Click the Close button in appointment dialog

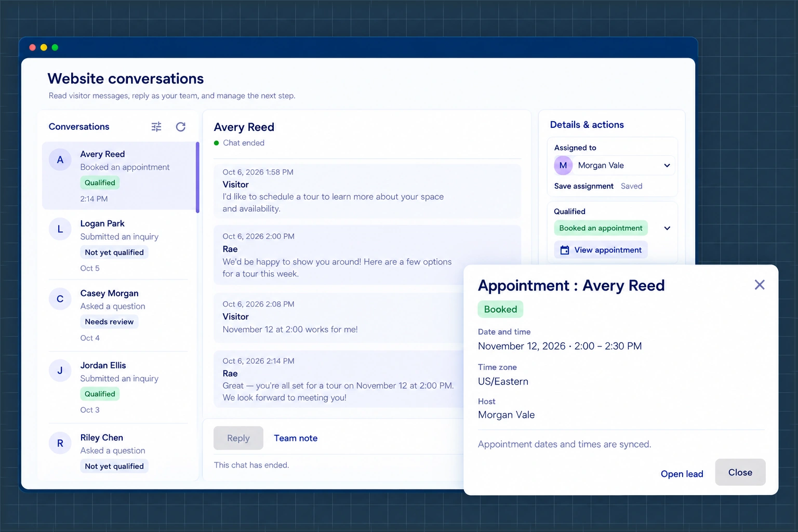(740, 472)
